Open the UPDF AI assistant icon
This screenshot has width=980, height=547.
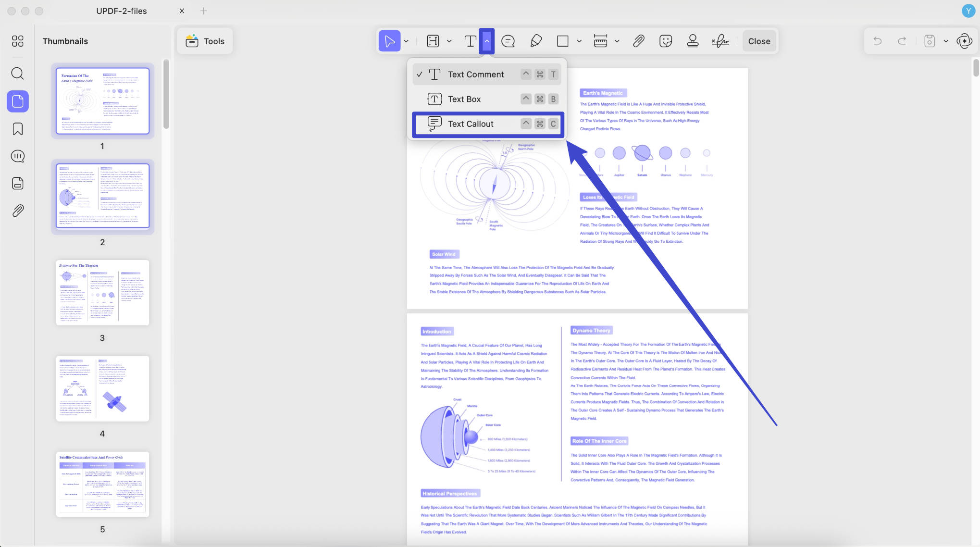coord(964,41)
